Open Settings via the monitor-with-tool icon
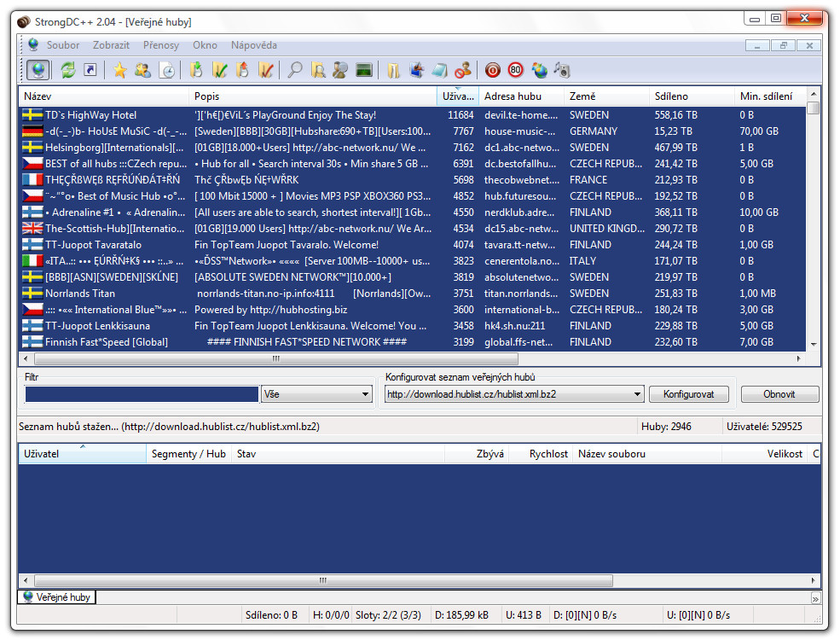Image resolution: width=840 pixels, height=640 pixels. coord(417,70)
